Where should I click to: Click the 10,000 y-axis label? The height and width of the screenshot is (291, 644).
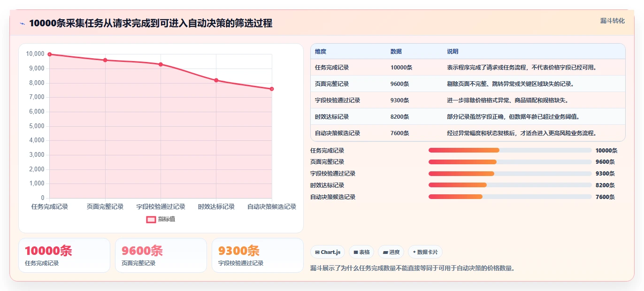point(35,54)
